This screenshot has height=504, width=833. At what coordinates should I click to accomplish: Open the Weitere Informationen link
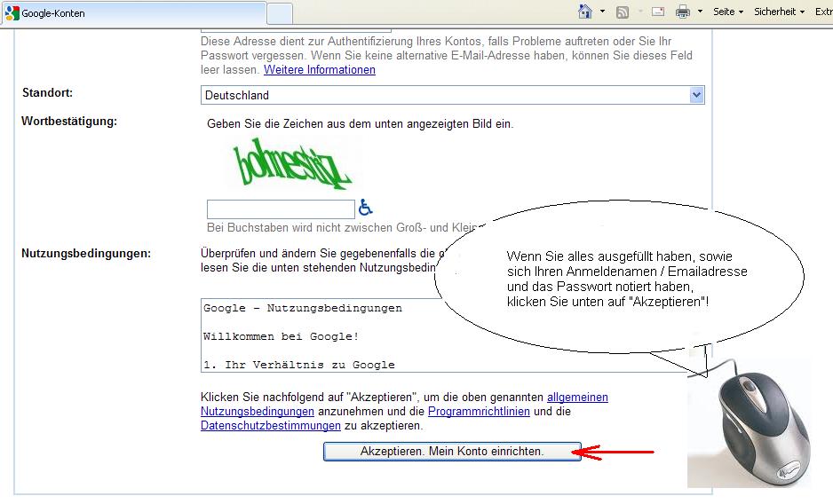point(320,70)
